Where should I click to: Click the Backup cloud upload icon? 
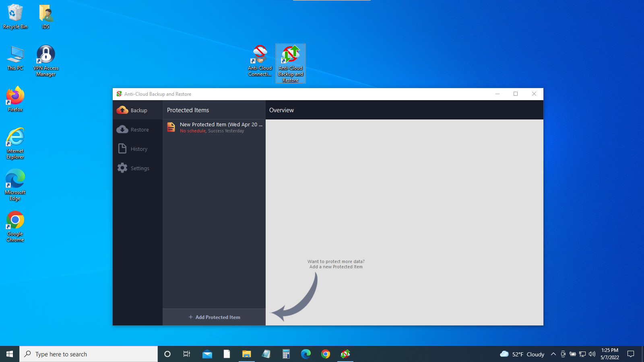[x=122, y=110]
